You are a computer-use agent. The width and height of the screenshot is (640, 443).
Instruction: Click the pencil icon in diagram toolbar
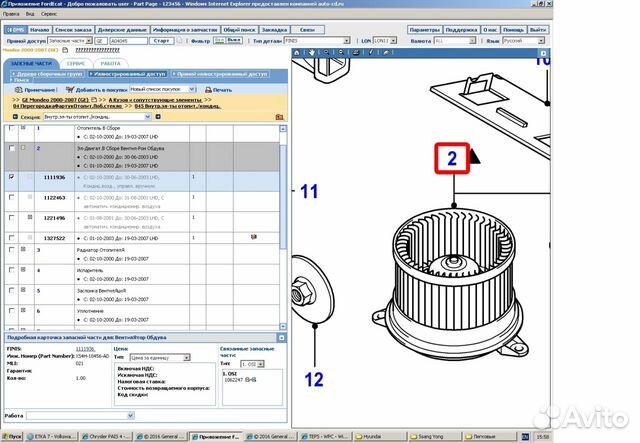(x=371, y=52)
